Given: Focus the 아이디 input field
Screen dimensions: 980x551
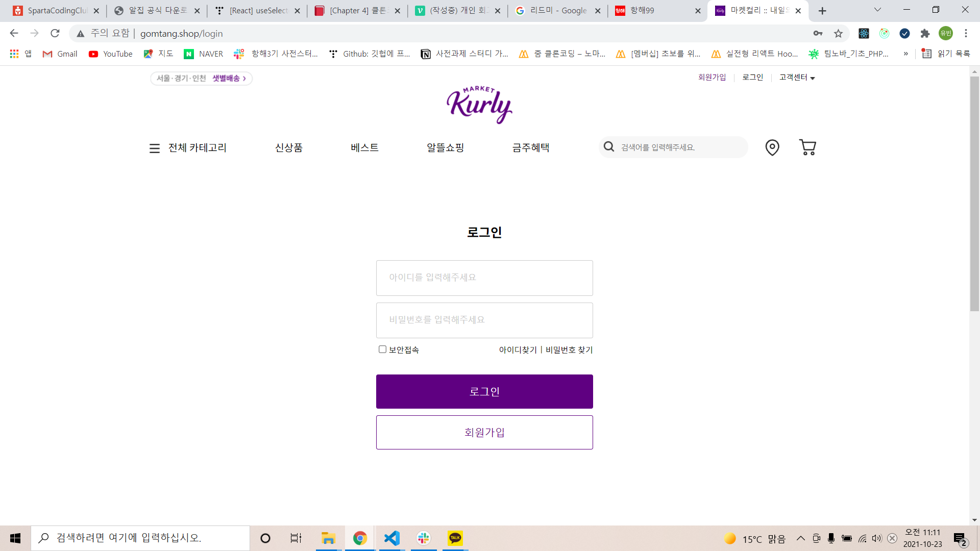Looking at the screenshot, I should (x=484, y=278).
